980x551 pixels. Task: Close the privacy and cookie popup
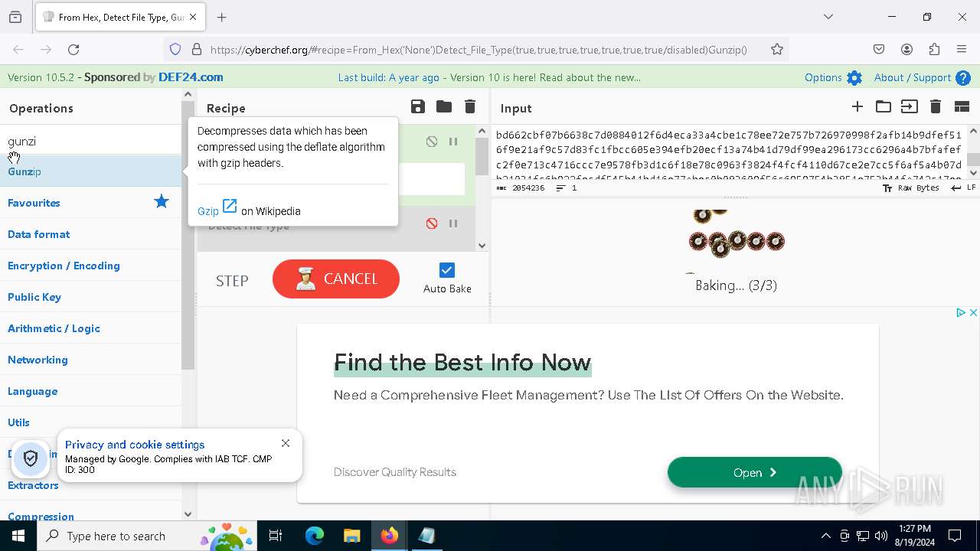click(x=286, y=443)
